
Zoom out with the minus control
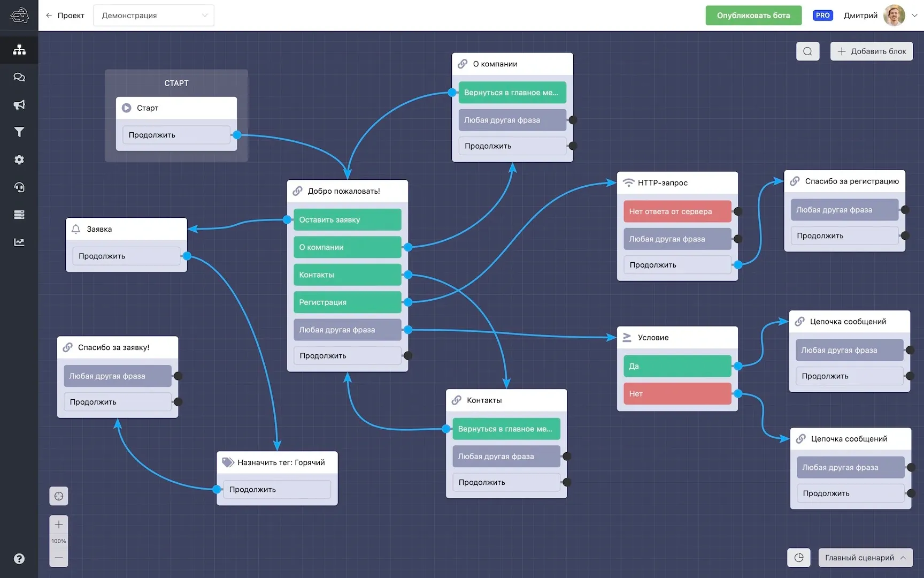tap(59, 558)
